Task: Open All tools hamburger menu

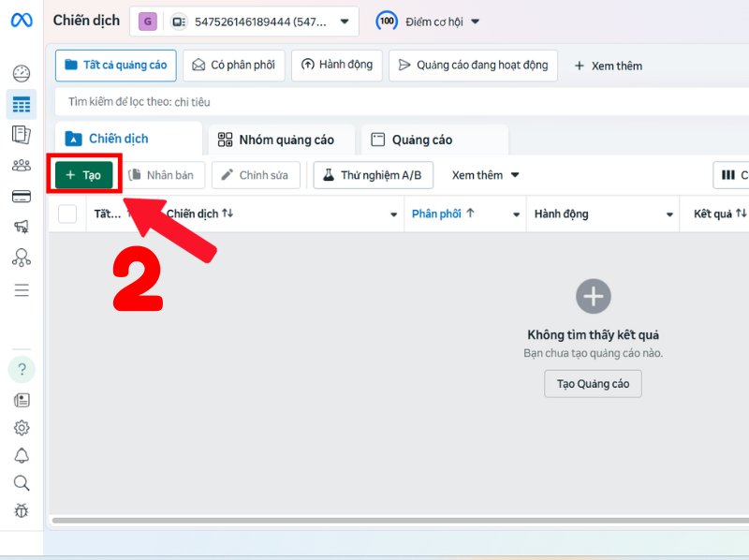Action: click(22, 290)
